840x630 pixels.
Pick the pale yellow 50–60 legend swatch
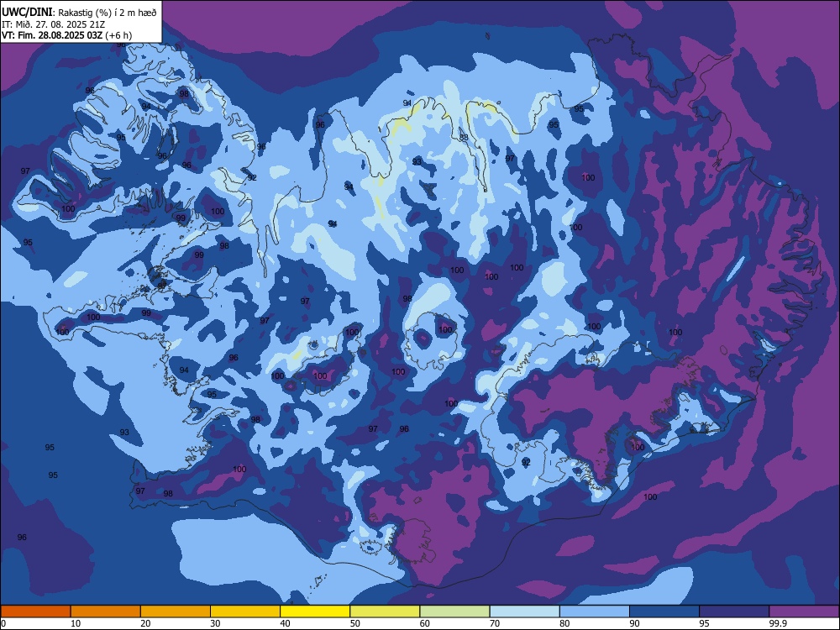[x=385, y=612]
